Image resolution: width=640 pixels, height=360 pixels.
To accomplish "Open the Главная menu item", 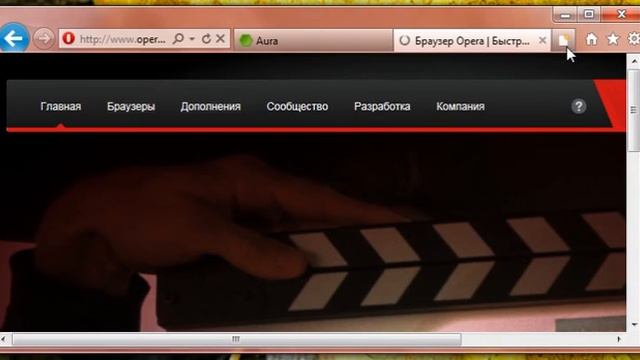I will point(61,107).
